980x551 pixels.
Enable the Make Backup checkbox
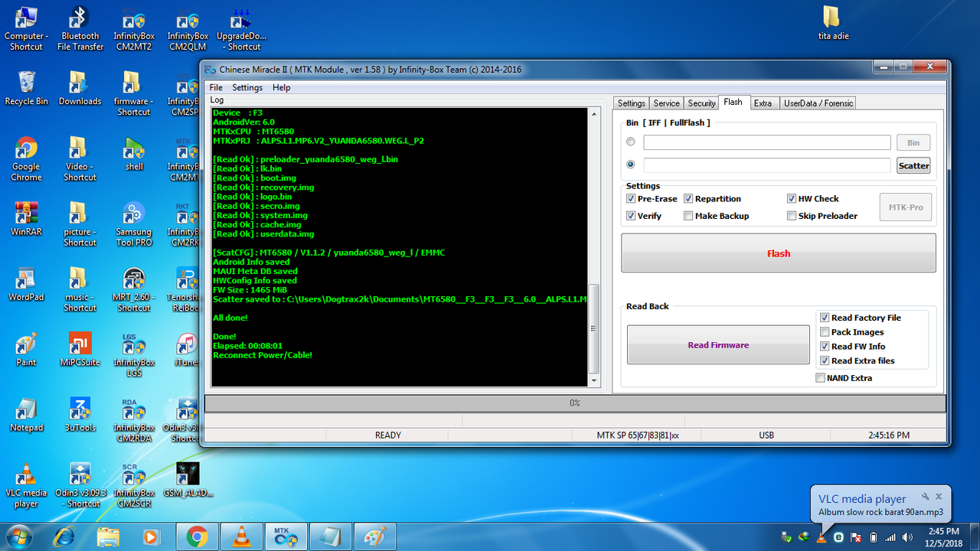(688, 216)
